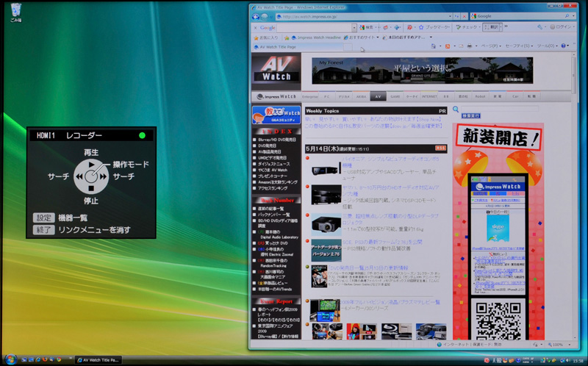Click the new blank tab button
588x366 pixels.
click(x=348, y=47)
